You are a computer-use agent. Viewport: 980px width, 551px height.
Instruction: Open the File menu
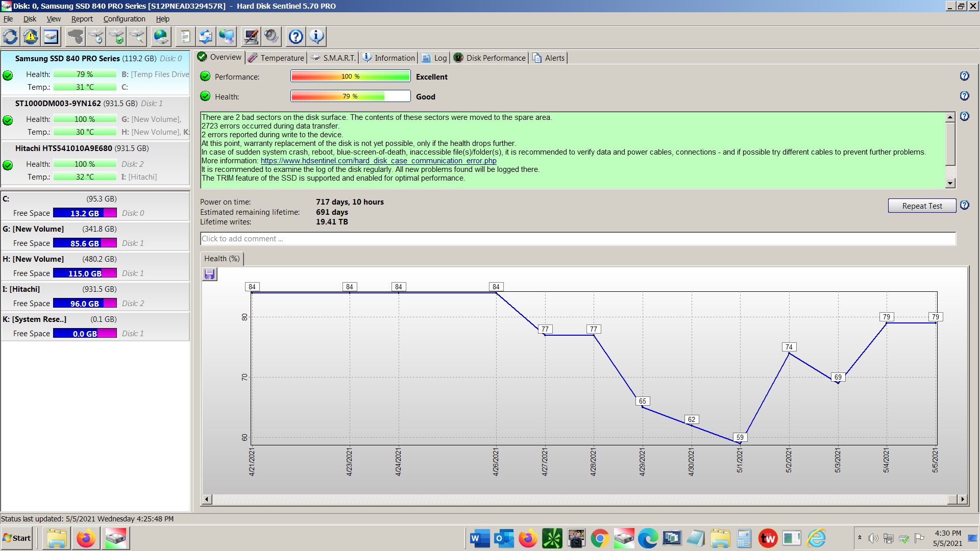(x=8, y=19)
